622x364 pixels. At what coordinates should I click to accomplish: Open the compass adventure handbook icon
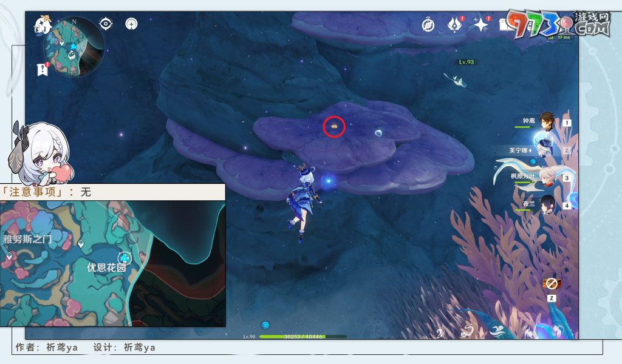click(428, 25)
